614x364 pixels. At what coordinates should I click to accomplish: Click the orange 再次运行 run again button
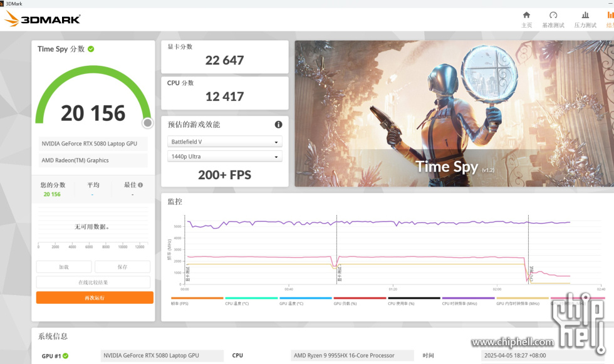point(95,298)
